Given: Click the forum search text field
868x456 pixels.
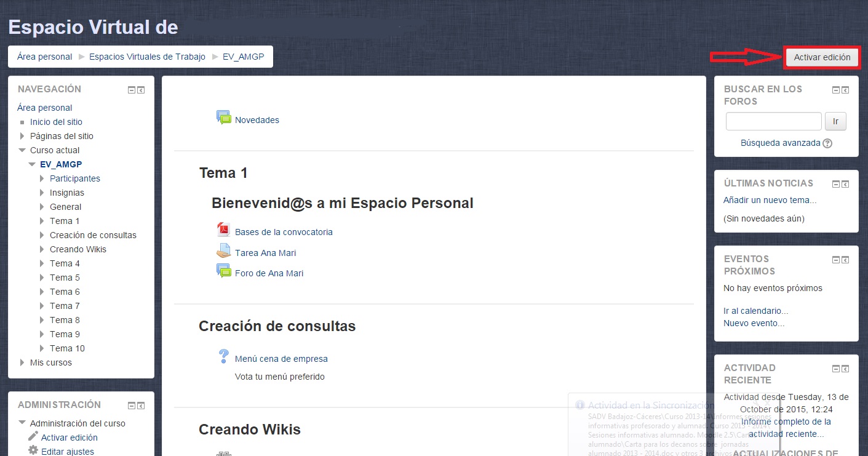Looking at the screenshot, I should [x=773, y=121].
